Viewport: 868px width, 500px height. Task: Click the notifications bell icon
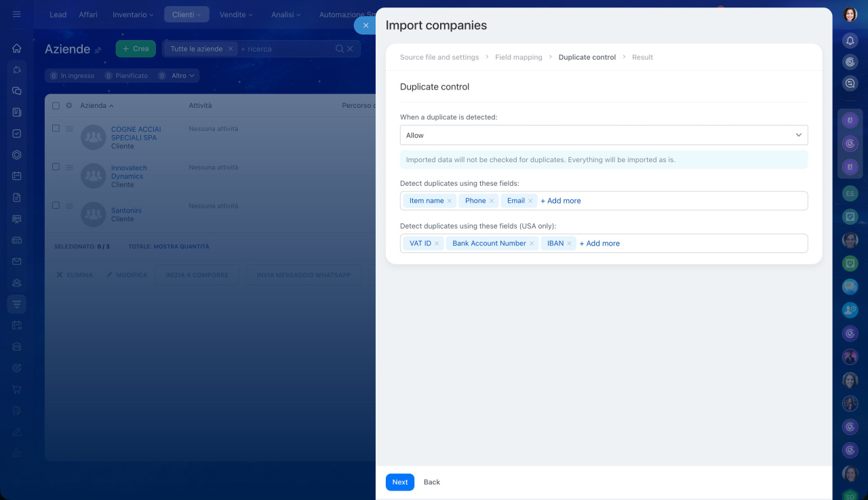tap(850, 41)
